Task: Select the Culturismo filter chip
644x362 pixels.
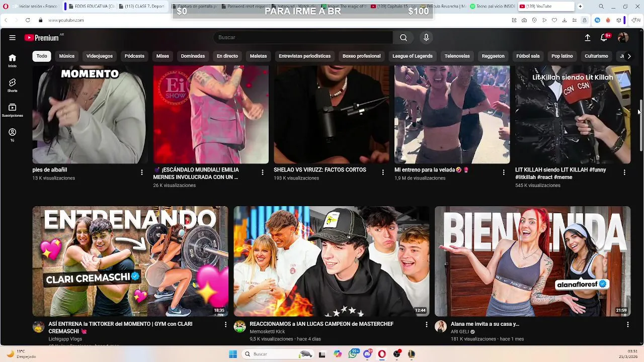Action: click(596, 56)
